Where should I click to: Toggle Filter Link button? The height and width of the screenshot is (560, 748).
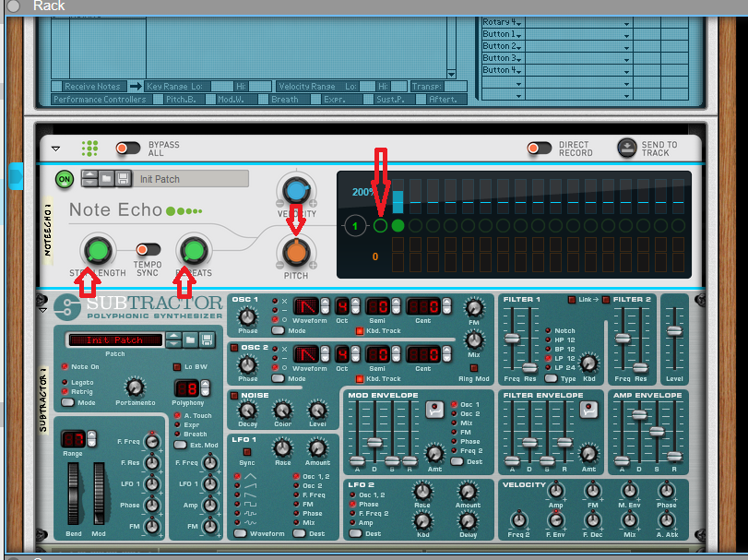pos(572,300)
